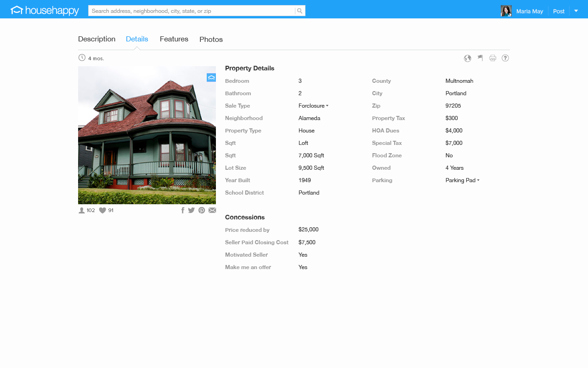The image size is (588, 368).
Task: Flag this listing
Action: tap(480, 58)
